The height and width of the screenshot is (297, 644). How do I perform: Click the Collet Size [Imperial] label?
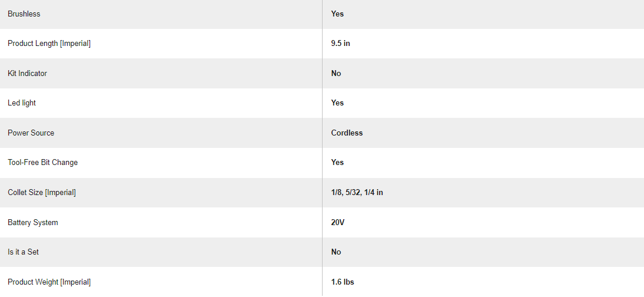(x=42, y=193)
